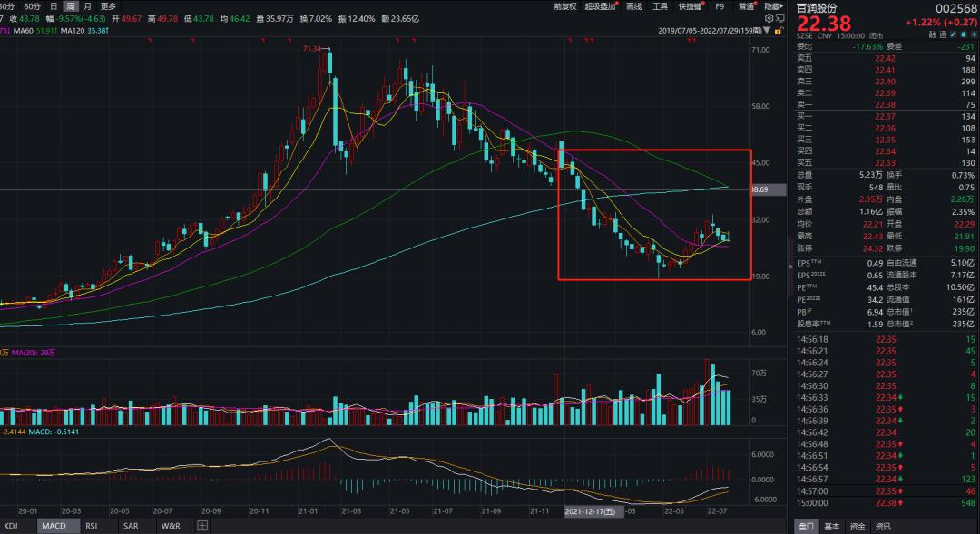
Task: Switch to the 日 daily period
Action: click(x=54, y=6)
